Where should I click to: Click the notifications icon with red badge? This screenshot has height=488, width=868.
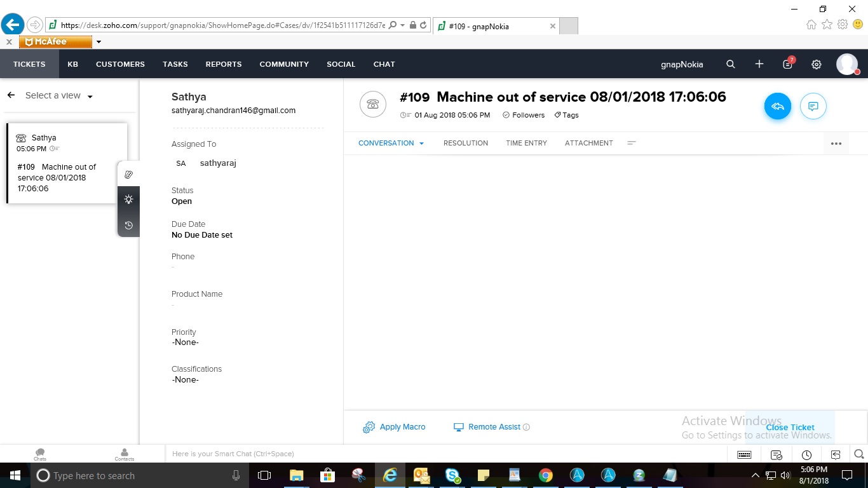tap(787, 64)
